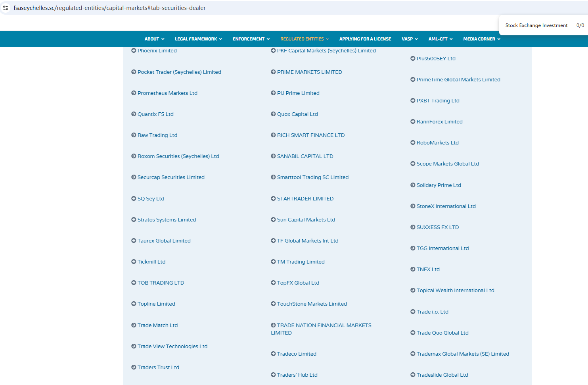Open Stratos Systems Limited link
The image size is (588, 385).
click(167, 219)
